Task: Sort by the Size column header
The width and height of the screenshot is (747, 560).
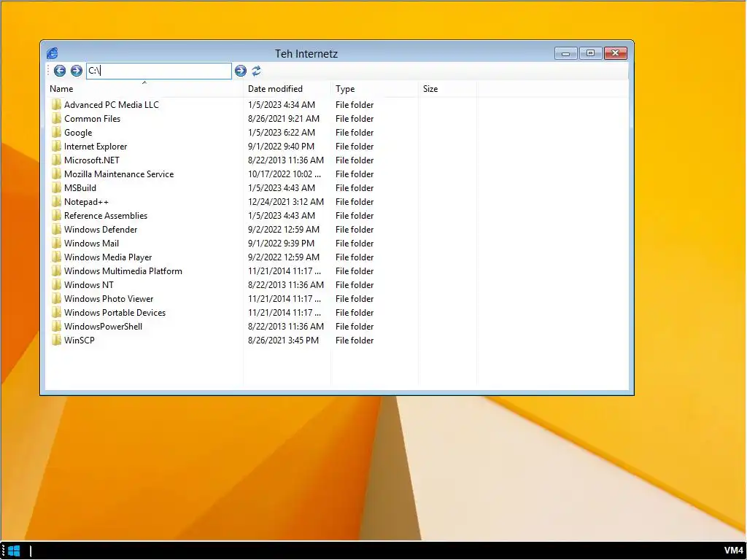Action: click(447, 88)
